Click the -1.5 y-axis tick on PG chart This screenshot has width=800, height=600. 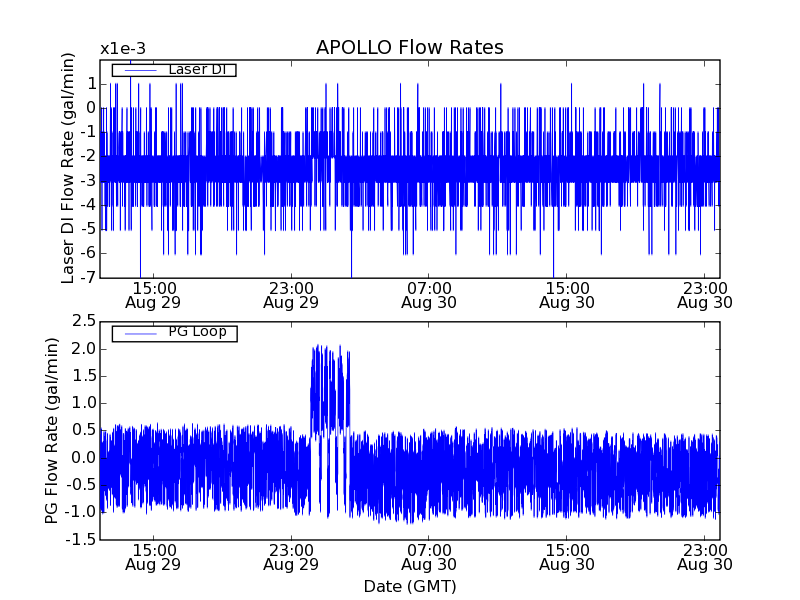pyautogui.click(x=80, y=540)
